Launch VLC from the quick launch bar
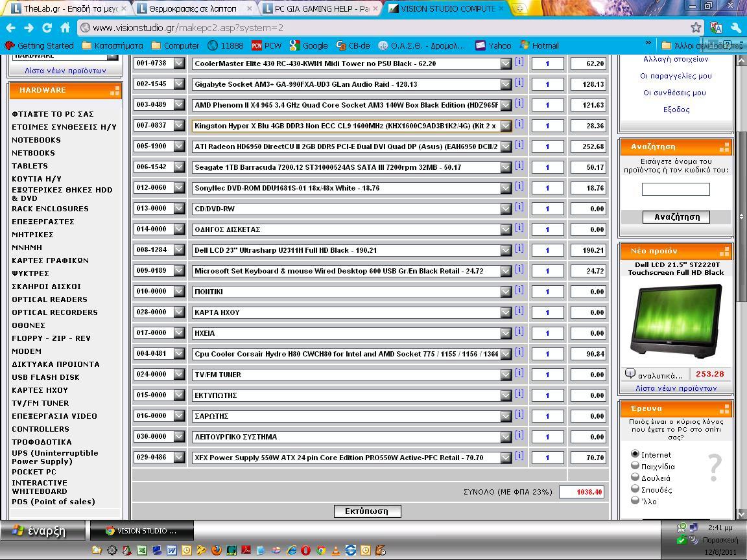Image resolution: width=747 pixels, height=560 pixels. point(336,550)
